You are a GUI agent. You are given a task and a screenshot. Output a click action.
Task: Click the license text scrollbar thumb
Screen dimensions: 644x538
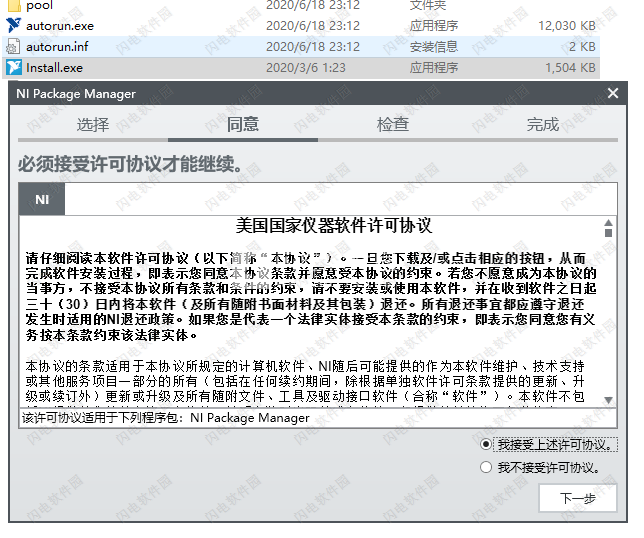609,233
